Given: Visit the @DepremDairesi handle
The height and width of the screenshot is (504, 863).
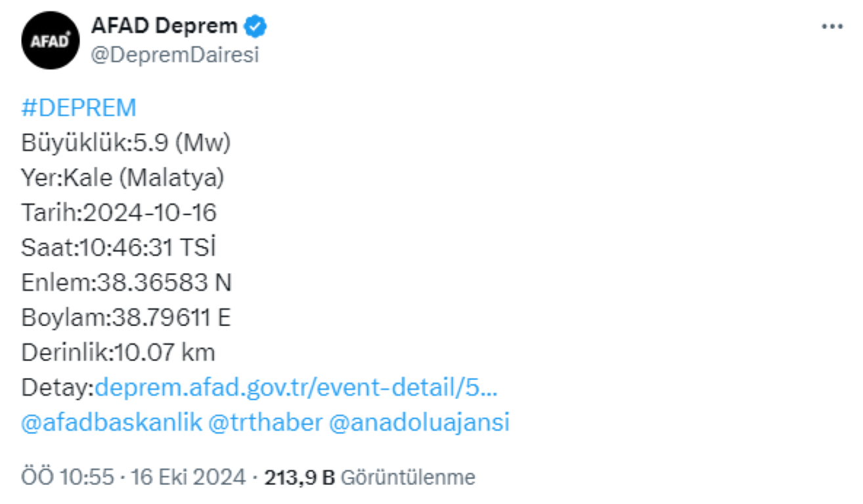Looking at the screenshot, I should pos(175,55).
